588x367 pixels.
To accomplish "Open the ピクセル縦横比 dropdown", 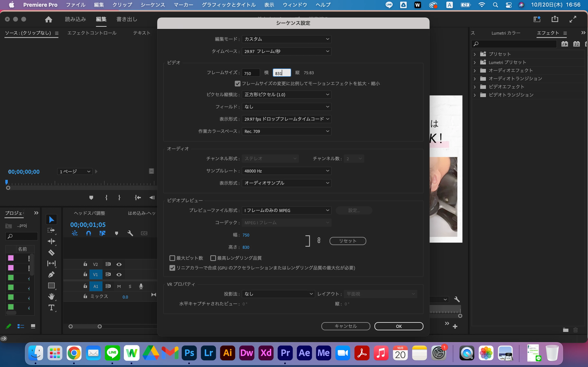I will click(x=286, y=94).
